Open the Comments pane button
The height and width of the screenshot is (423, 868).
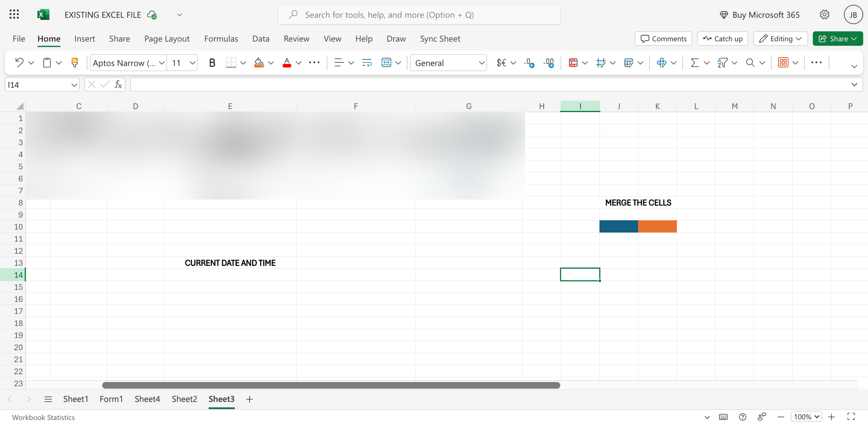click(663, 39)
